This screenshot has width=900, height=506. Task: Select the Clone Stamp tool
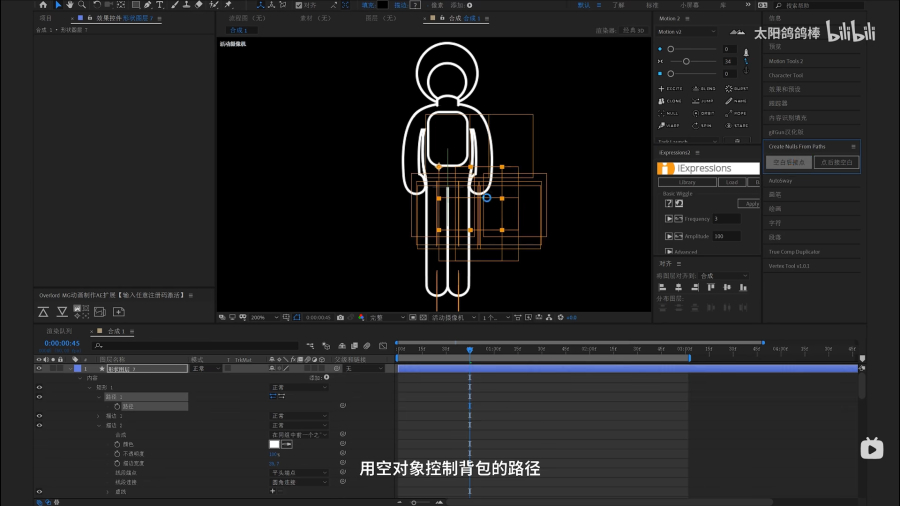(x=187, y=5)
